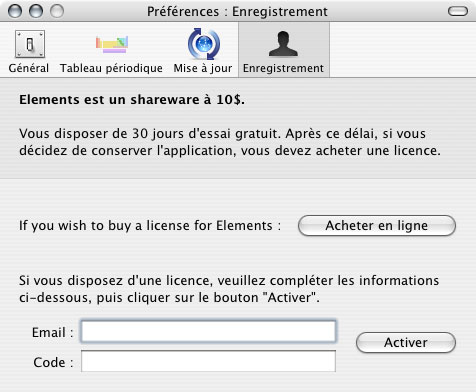Click the "Si vous disposez d'une licence" instructions

(x=229, y=289)
